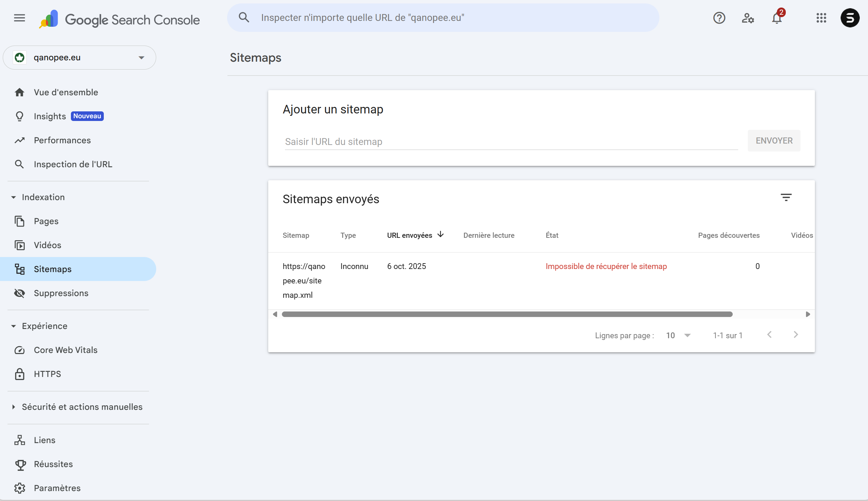
Task: Click the account avatar icon
Action: point(850,18)
